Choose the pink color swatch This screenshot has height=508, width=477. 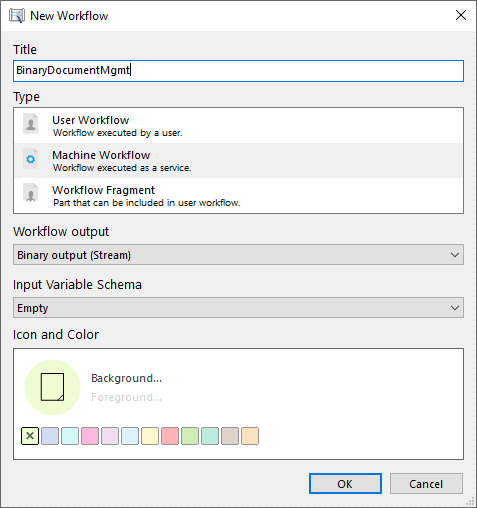[90, 436]
